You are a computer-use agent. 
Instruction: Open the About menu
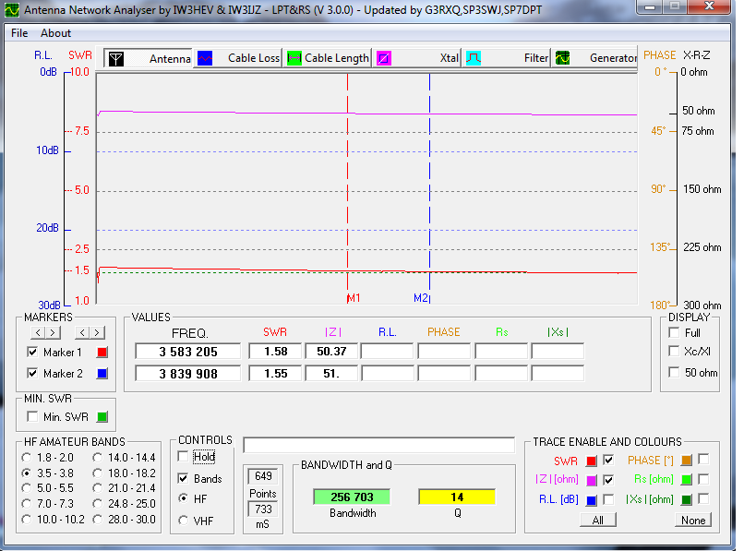[x=55, y=33]
